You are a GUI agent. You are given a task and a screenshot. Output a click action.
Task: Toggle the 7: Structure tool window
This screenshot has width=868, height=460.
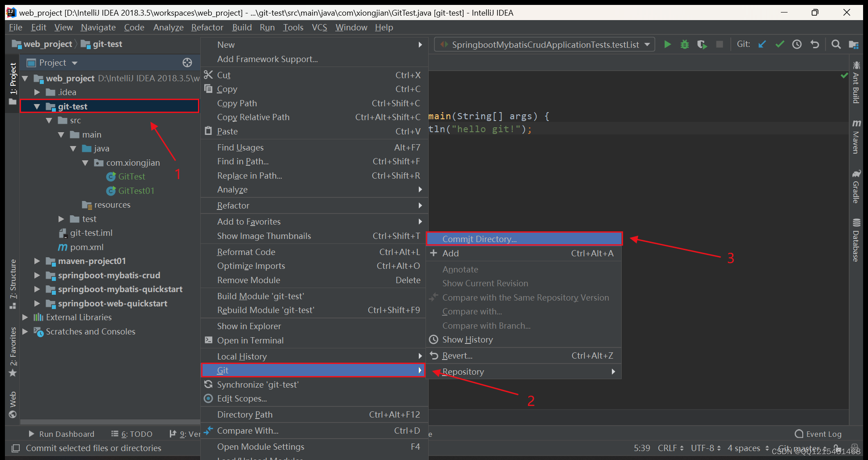(13, 284)
